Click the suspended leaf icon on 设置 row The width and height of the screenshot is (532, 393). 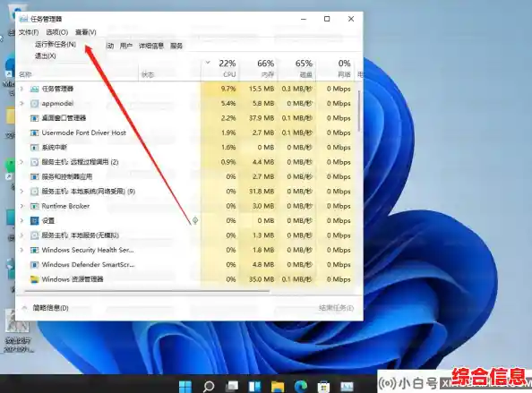(195, 221)
